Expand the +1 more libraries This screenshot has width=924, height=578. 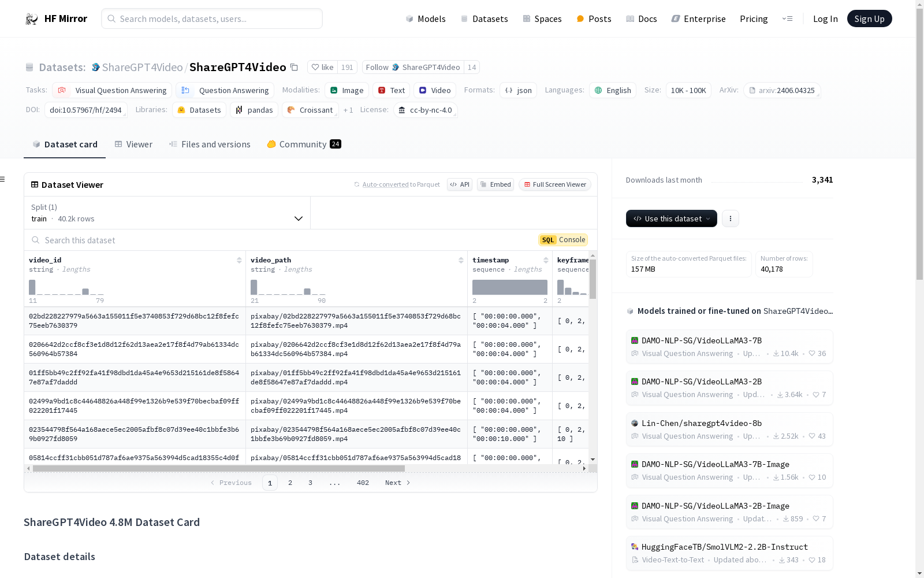pyautogui.click(x=348, y=110)
